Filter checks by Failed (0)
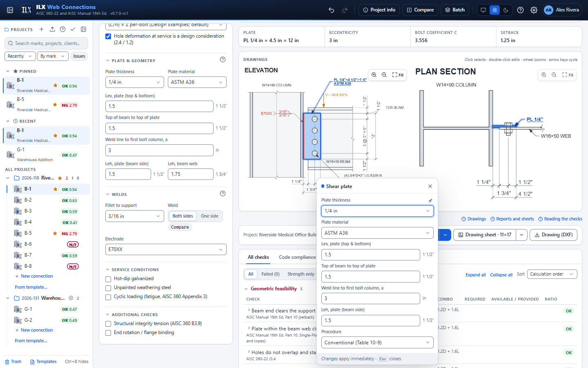This screenshot has width=588, height=368. click(270, 274)
